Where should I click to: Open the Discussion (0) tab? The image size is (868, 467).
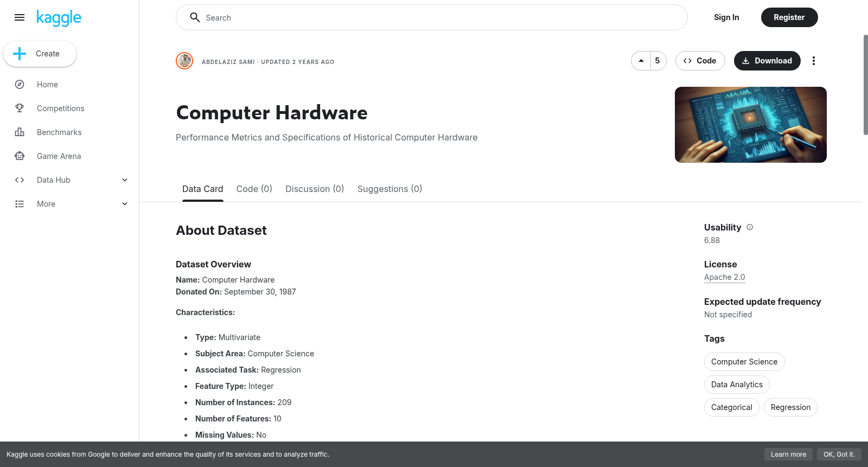[x=315, y=189]
